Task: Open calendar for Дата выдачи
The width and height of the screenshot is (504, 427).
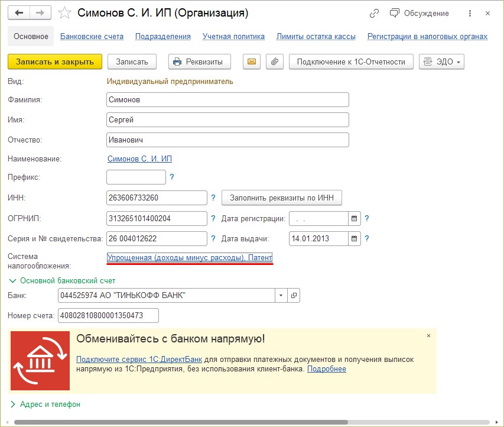Action: 354,239
